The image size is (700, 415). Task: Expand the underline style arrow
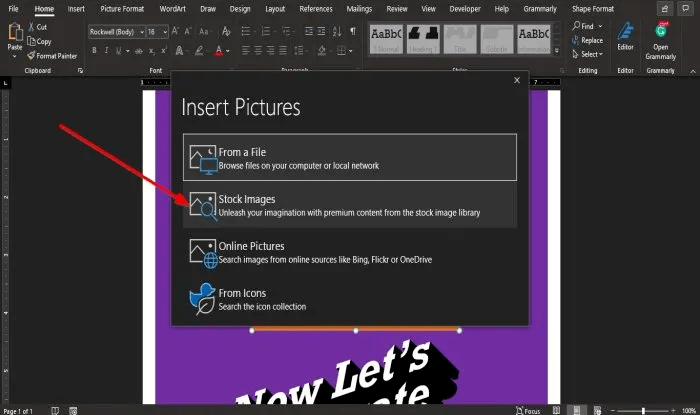point(128,51)
